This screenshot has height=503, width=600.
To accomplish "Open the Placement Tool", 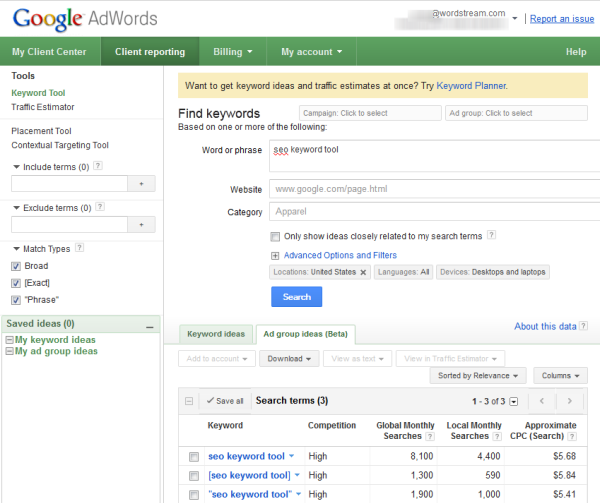I will [x=41, y=131].
